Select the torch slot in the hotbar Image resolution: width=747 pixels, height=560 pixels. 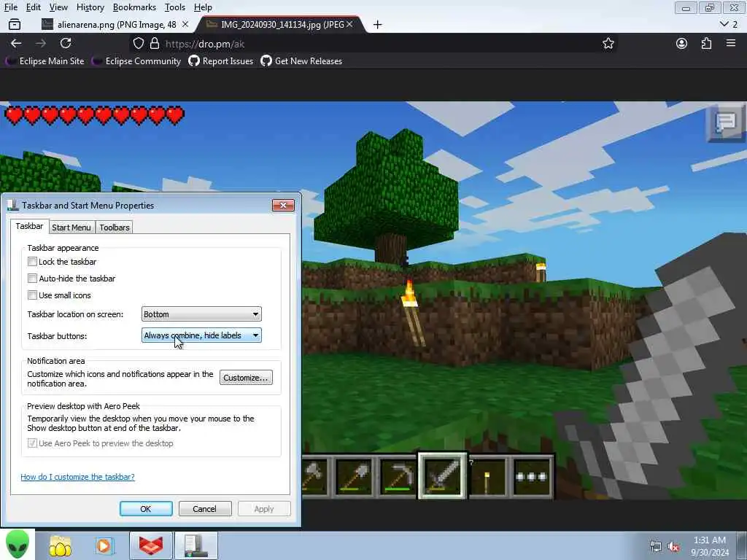(487, 477)
